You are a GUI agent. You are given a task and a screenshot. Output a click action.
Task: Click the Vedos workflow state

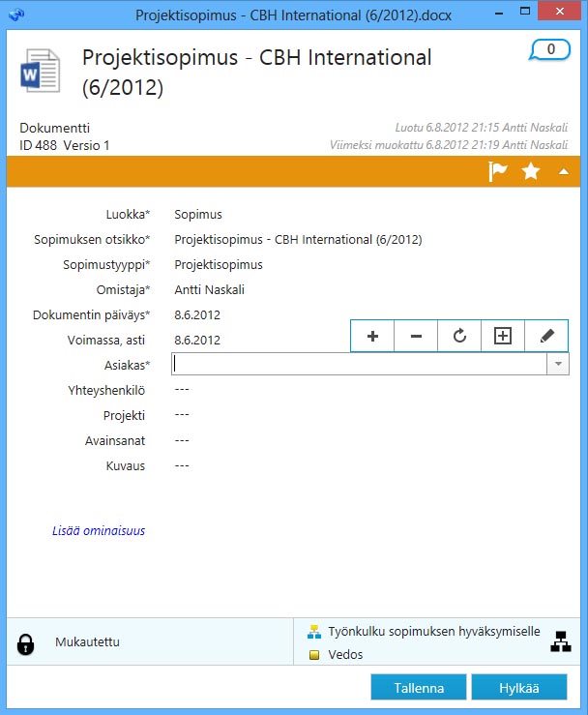point(345,655)
